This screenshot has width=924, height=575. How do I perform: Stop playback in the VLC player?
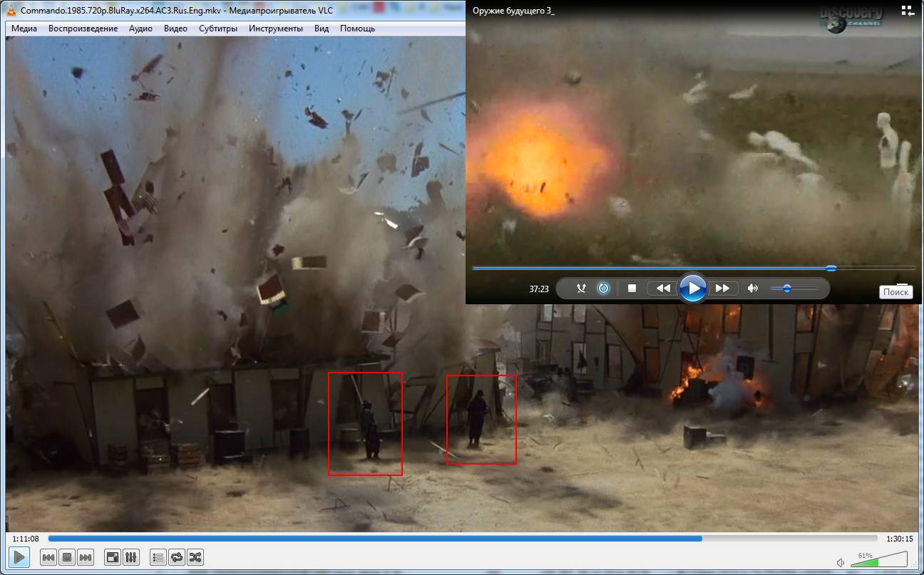click(67, 557)
